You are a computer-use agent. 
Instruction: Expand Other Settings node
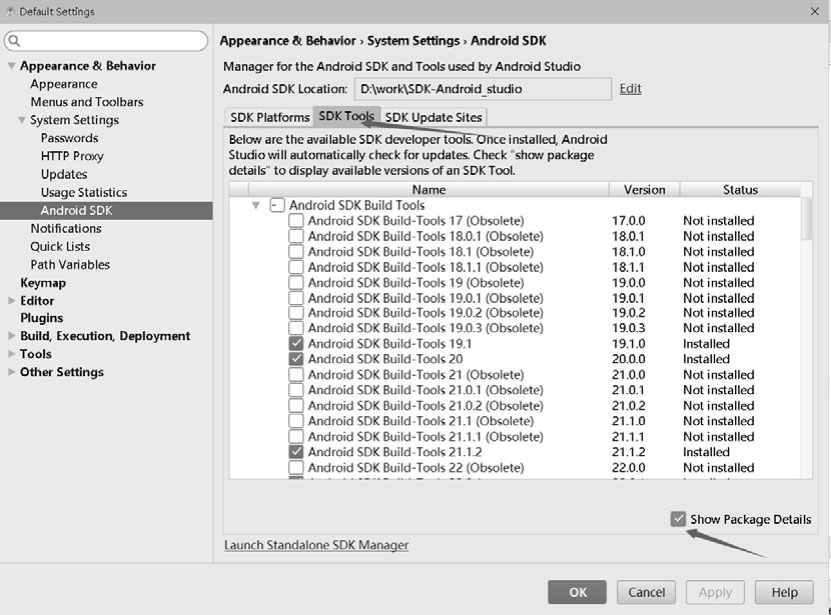(11, 372)
